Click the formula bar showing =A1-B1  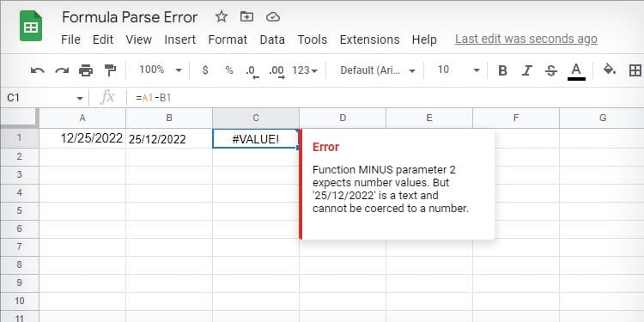(x=386, y=98)
